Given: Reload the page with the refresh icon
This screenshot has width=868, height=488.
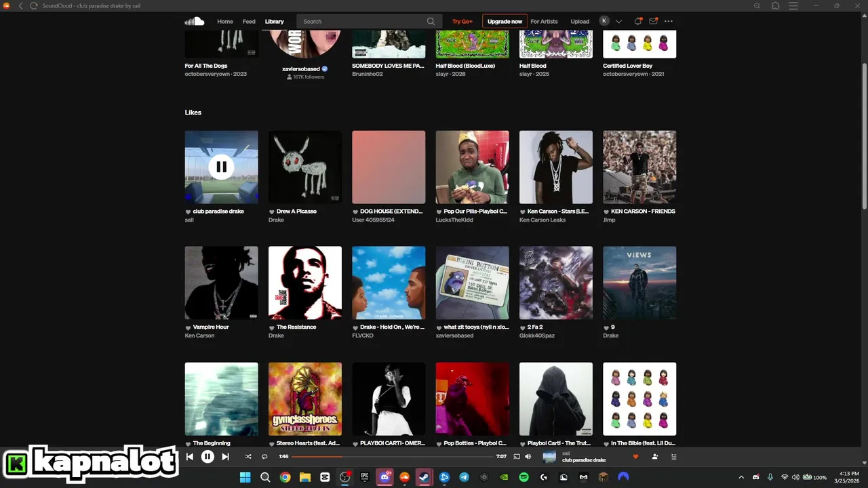Looking at the screenshot, I should [x=34, y=5].
